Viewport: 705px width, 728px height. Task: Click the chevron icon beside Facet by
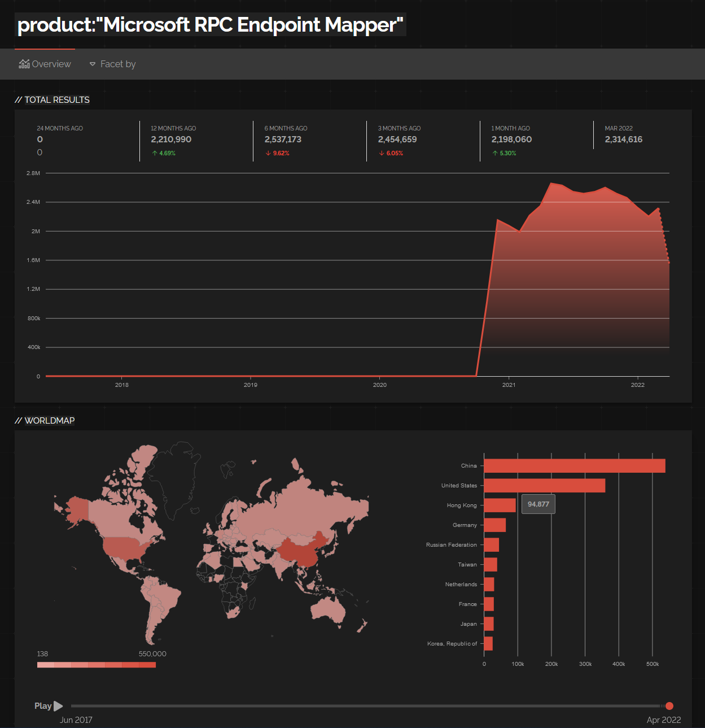tap(92, 64)
